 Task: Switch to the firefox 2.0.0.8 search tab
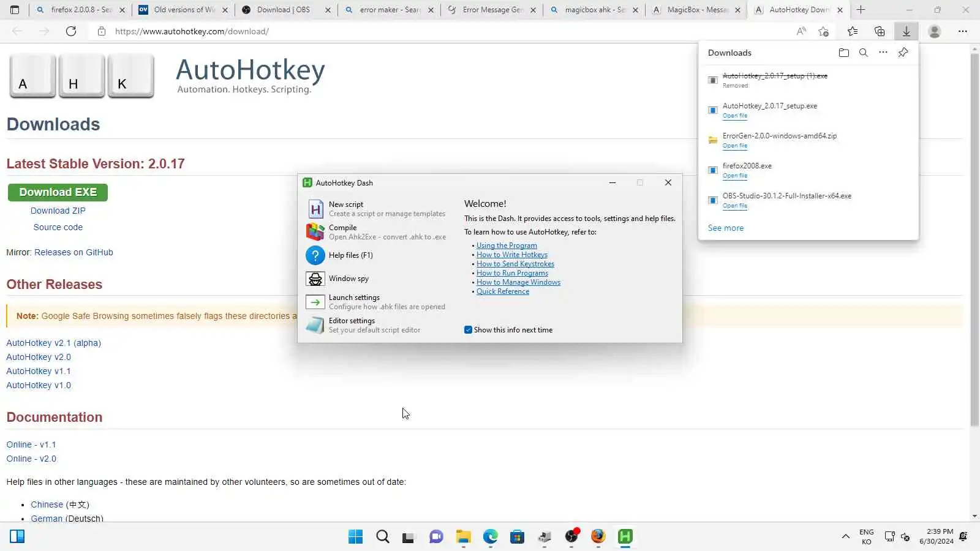click(80, 10)
